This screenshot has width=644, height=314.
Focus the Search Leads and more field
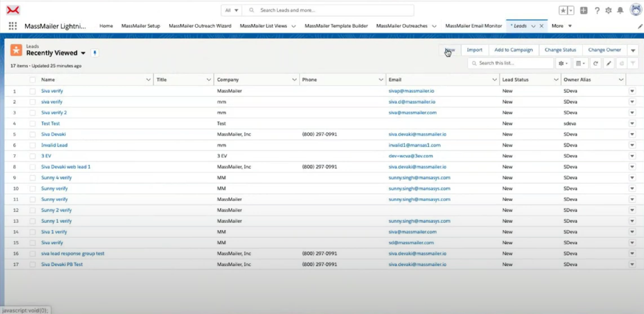(x=328, y=10)
